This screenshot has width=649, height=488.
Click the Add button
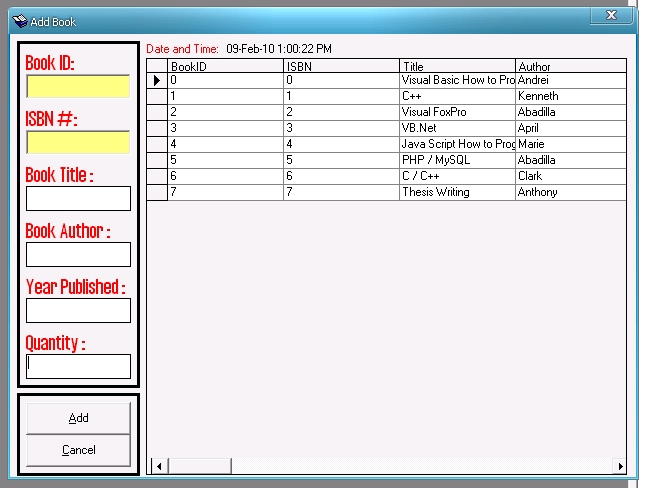click(x=78, y=418)
